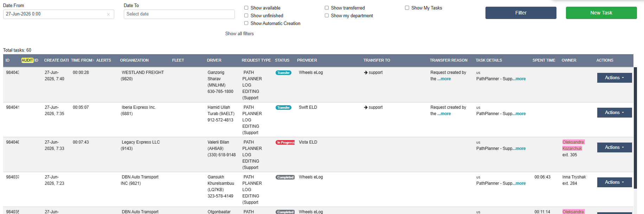This screenshot has width=644, height=214.
Task: Select task ID 984041 cell
Action: tap(13, 107)
